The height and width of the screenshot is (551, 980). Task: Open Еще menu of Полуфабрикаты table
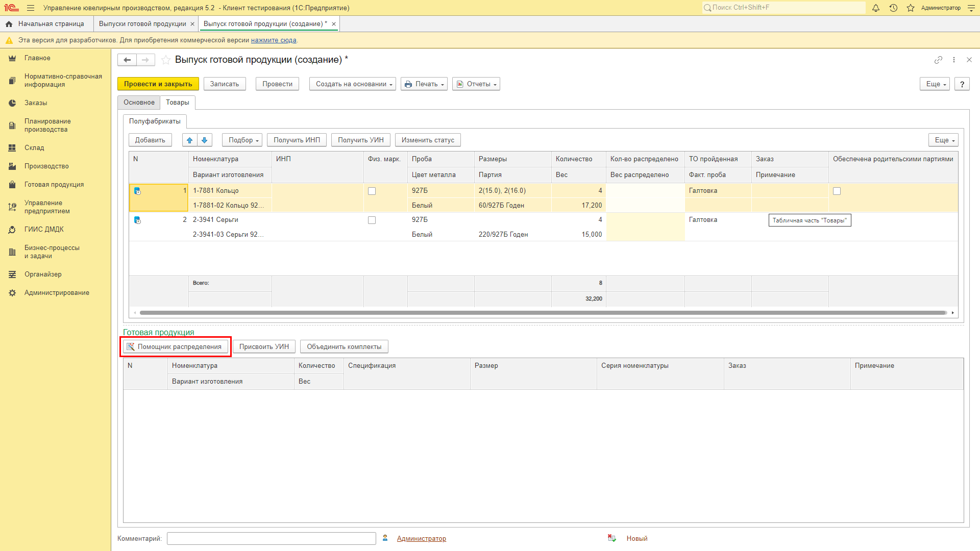point(943,140)
